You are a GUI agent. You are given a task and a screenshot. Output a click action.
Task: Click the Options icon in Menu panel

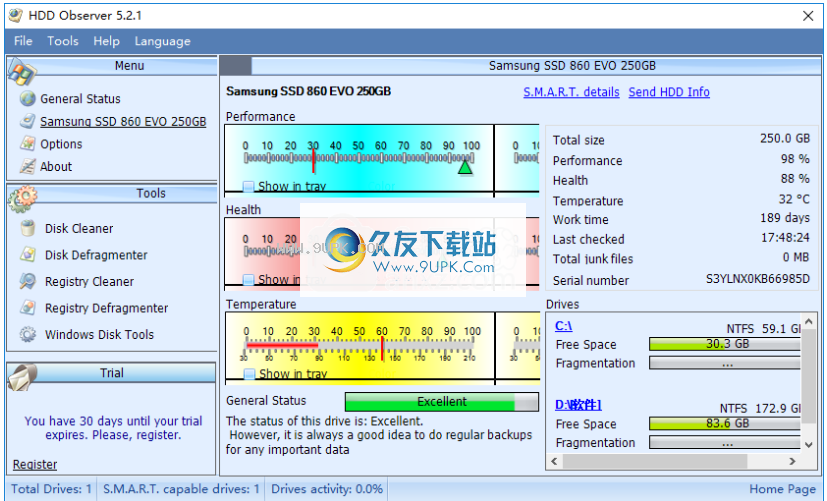[27, 143]
